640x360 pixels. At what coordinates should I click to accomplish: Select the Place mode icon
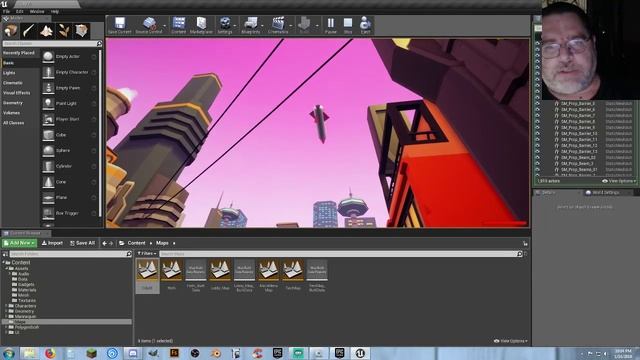[10, 31]
